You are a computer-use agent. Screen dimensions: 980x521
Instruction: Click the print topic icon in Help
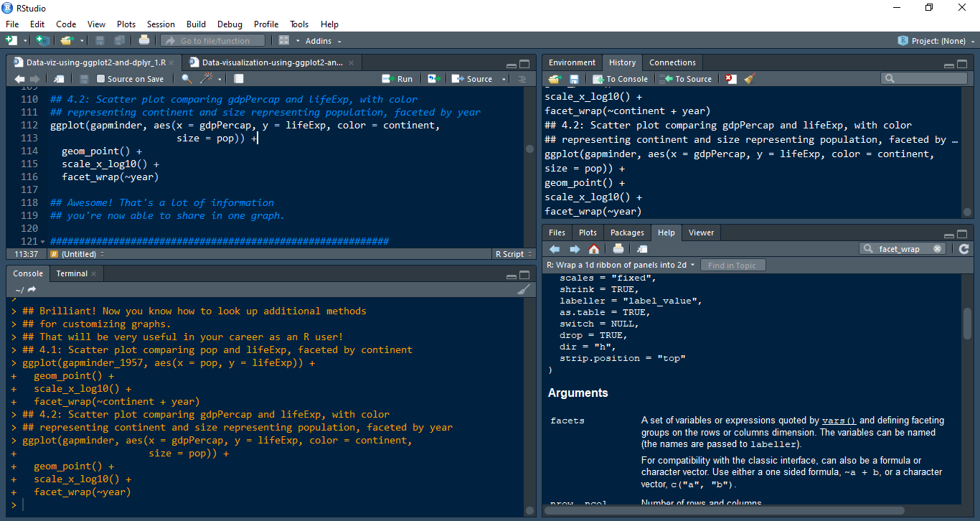click(x=618, y=249)
